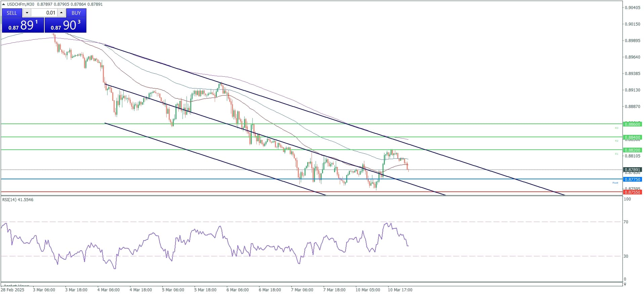The width and height of the screenshot is (644, 294).
Task: Decrease the trade volume with the down arrow
Action: click(x=27, y=13)
